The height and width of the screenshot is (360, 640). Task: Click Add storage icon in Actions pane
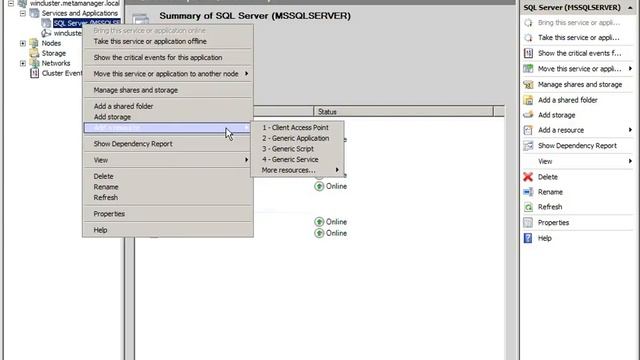pyautogui.click(x=528, y=115)
